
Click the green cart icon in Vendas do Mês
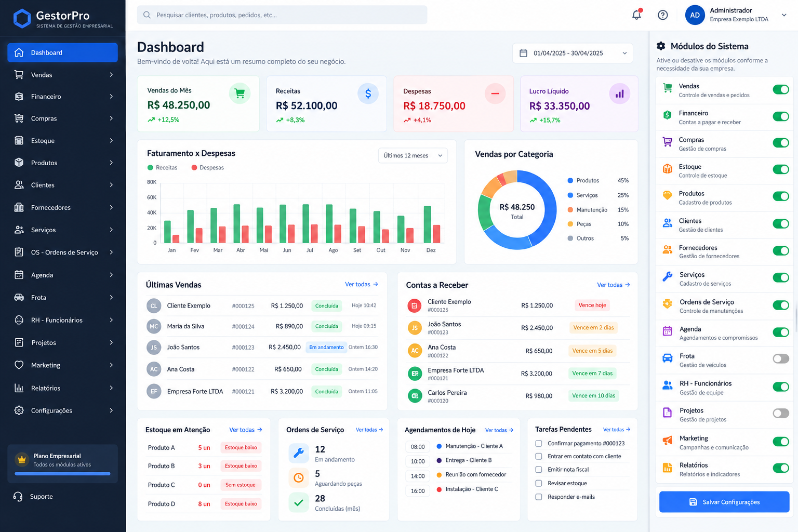[x=240, y=94]
